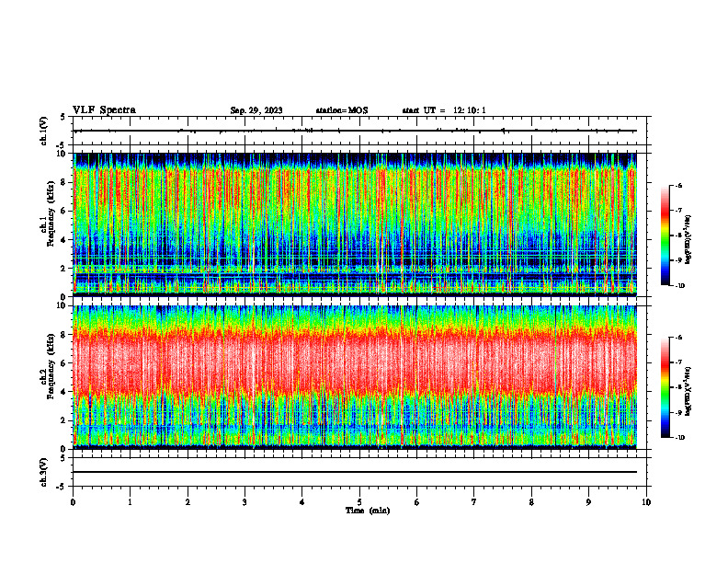Click the log(PSD) unit label beside the ch.2 color bar

pos(688,391)
